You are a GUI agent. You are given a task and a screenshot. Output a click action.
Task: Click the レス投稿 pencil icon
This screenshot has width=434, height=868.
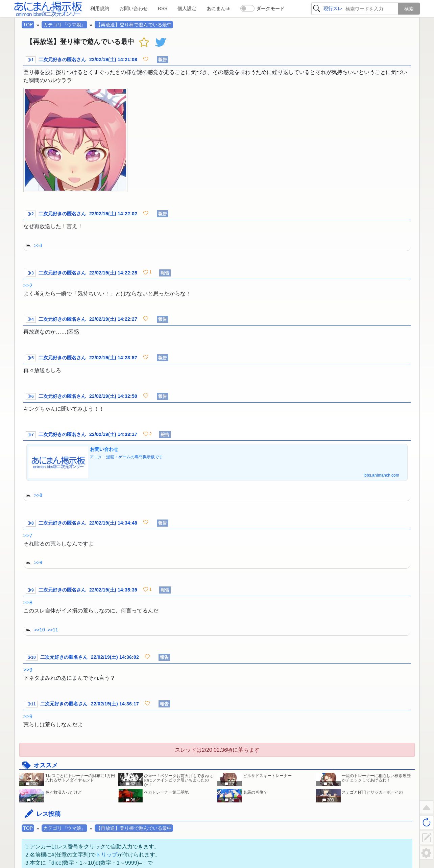[x=29, y=814]
